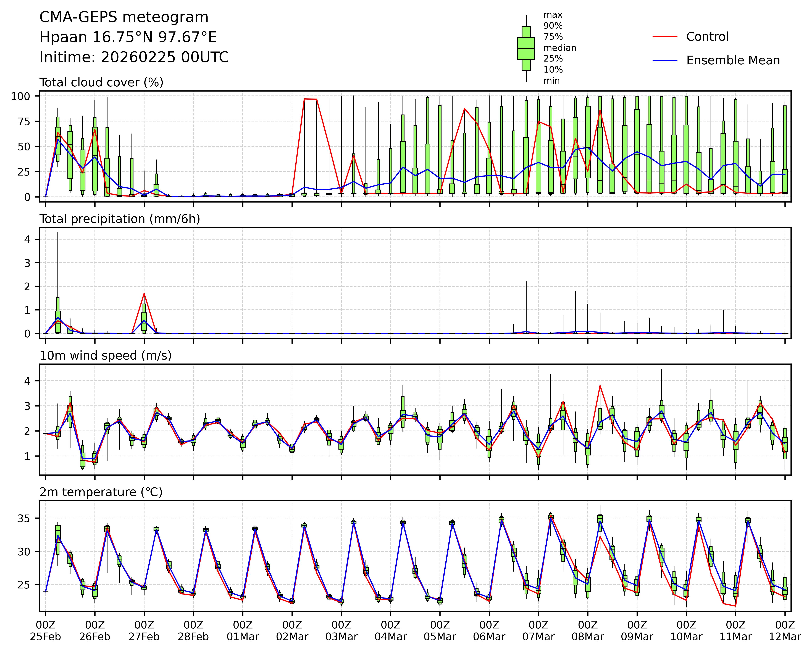Click the 'median' legend label
Image resolution: width=812 pixels, height=653 pixels.
coord(560,48)
